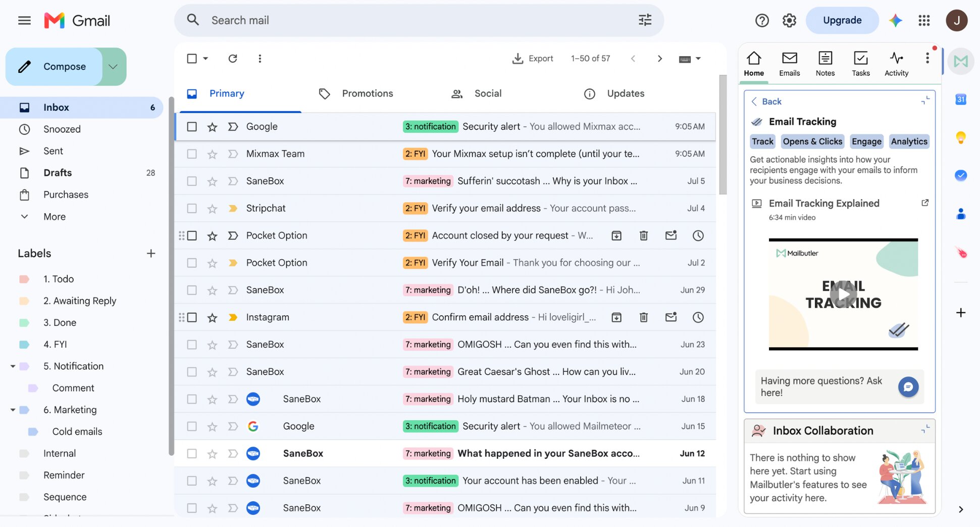Open the settings gear icon
The image size is (980, 527).
pyautogui.click(x=789, y=20)
